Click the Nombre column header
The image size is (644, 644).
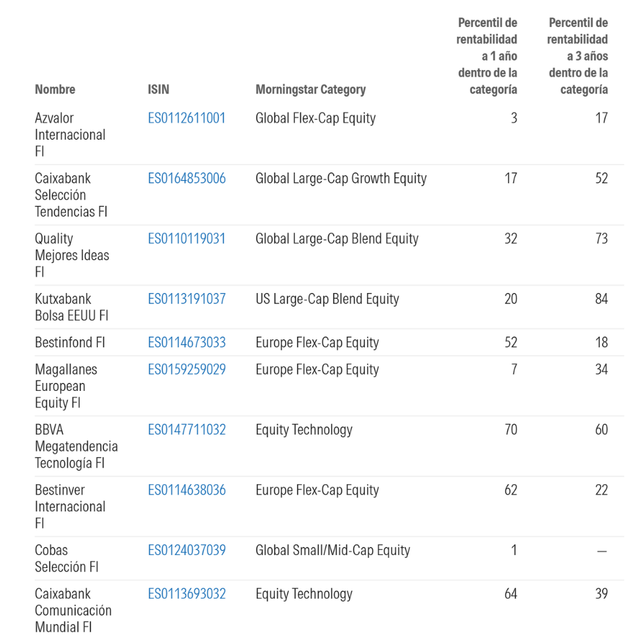point(55,90)
